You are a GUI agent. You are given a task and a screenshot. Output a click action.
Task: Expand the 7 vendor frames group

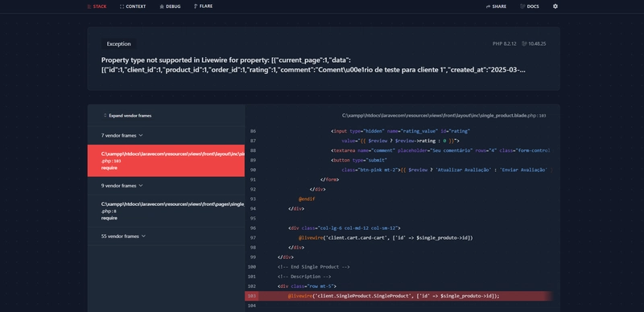click(122, 135)
